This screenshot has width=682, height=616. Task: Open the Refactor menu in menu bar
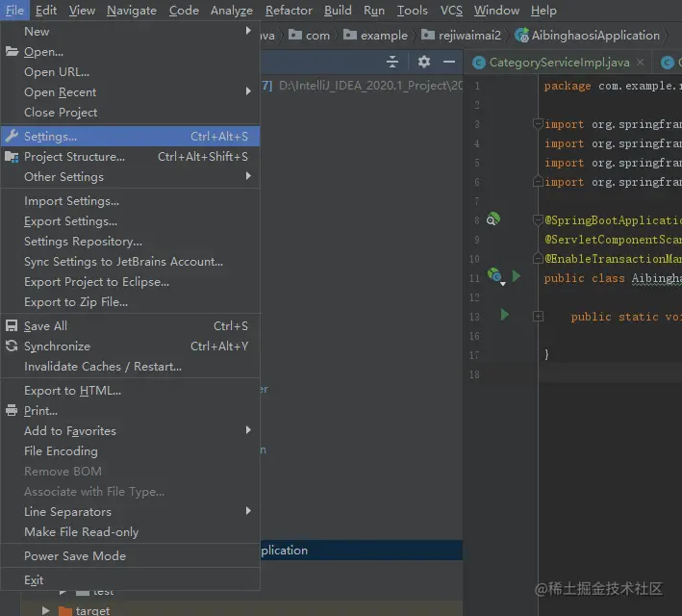pyautogui.click(x=289, y=11)
